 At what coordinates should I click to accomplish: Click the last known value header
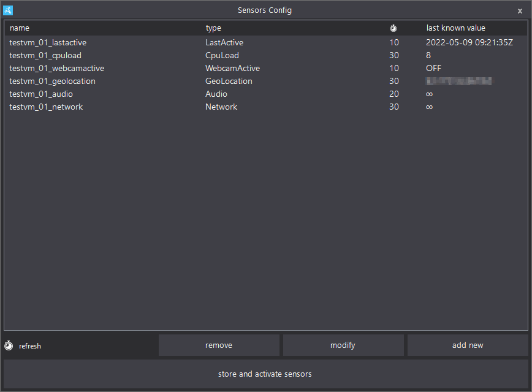point(455,28)
